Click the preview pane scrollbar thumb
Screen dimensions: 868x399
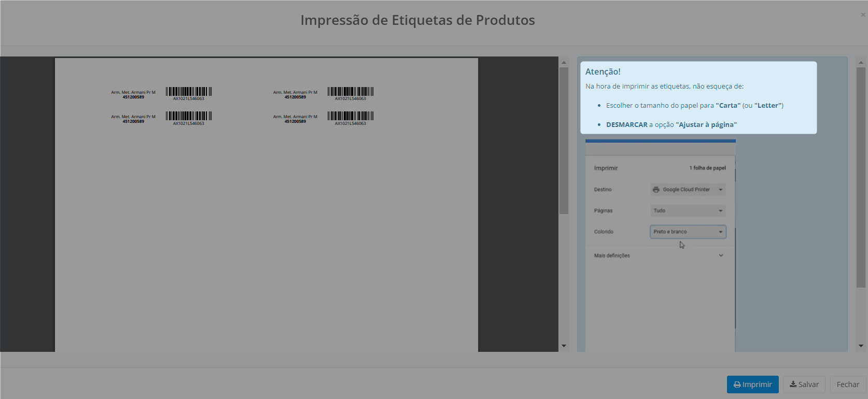(564, 140)
